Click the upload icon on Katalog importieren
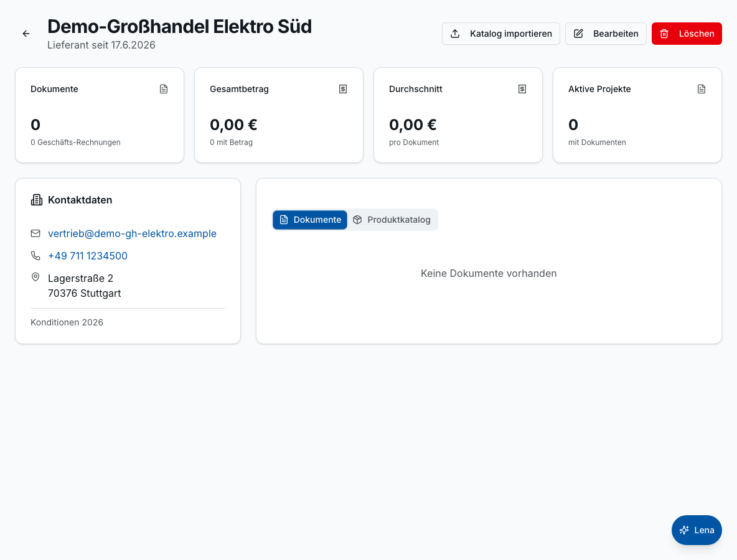The image size is (737, 560). click(x=455, y=34)
